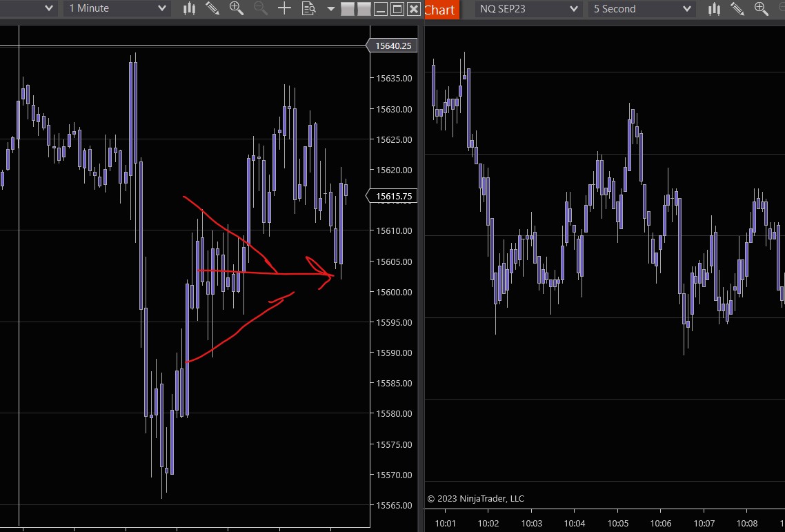The width and height of the screenshot is (785, 532).
Task: Click the 15635.00 price axis label
Action: [394, 78]
